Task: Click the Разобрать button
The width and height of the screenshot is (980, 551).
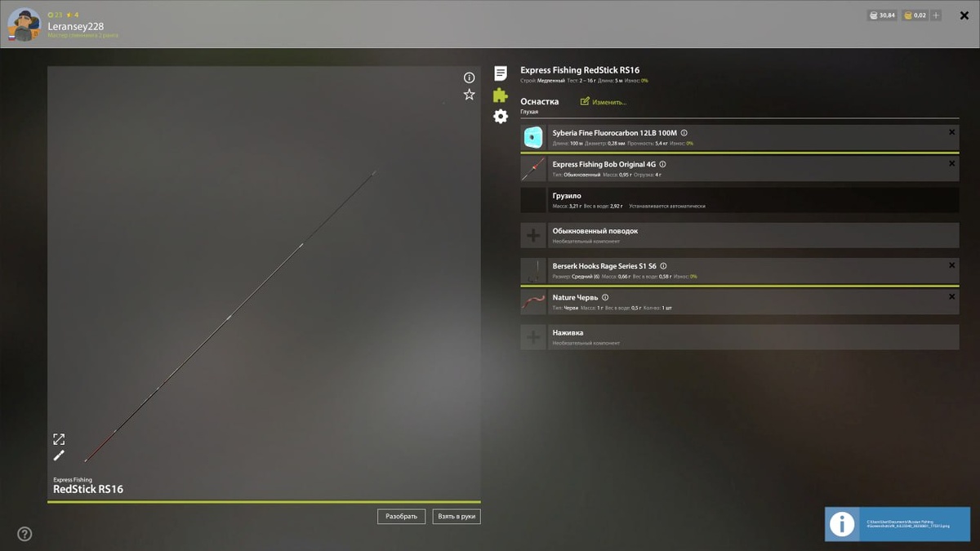Action: (401, 516)
